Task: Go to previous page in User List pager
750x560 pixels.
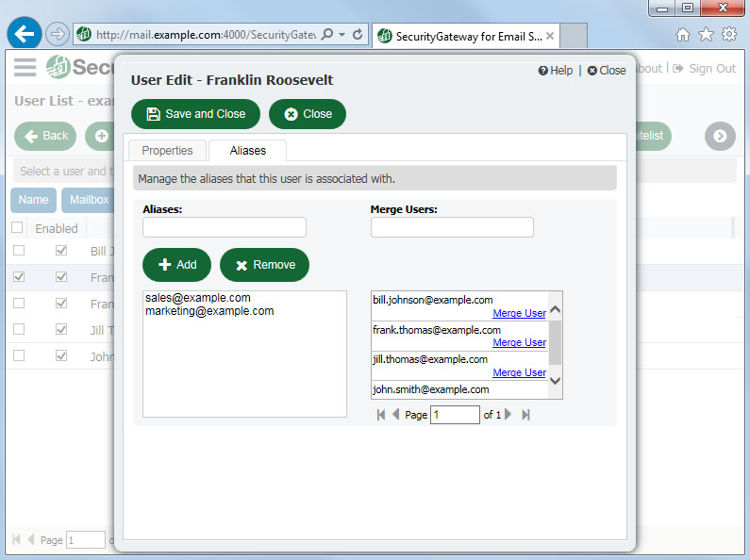Action: pyautogui.click(x=31, y=539)
